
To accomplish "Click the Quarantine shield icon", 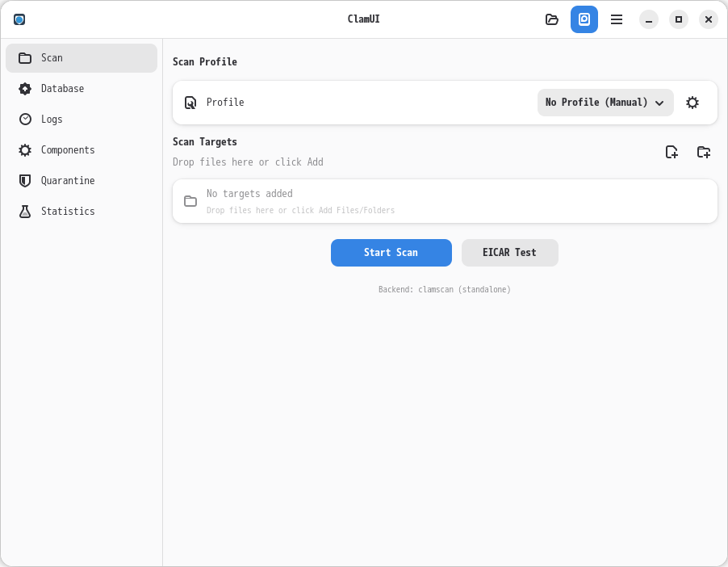I will 25,181.
